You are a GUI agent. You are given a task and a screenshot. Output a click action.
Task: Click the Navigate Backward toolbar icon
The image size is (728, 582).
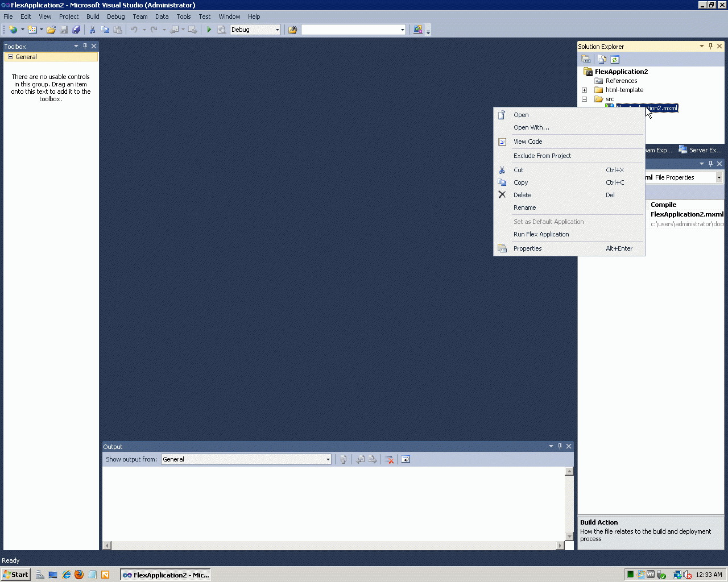click(x=175, y=30)
